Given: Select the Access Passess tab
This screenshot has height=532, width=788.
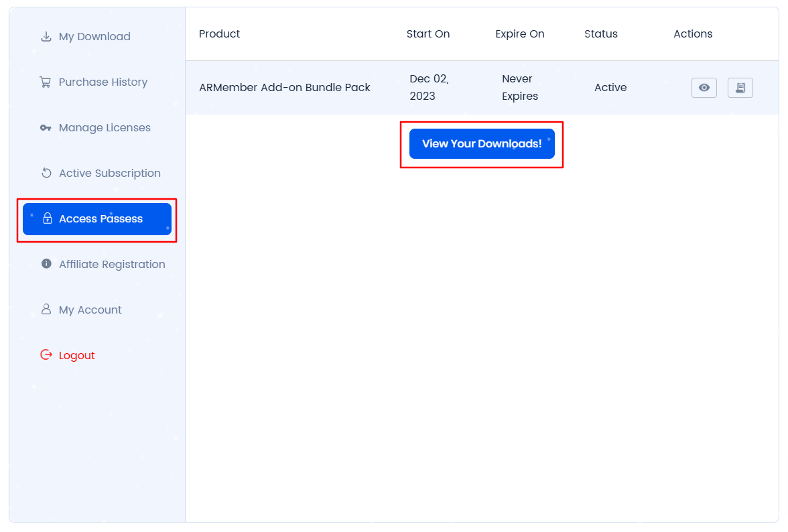Looking at the screenshot, I should pos(97,219).
